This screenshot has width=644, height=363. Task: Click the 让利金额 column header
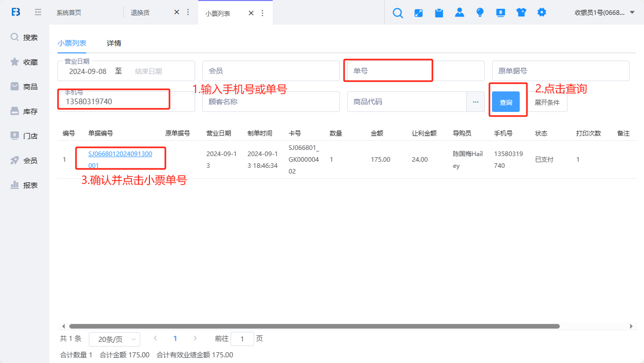[x=424, y=133]
